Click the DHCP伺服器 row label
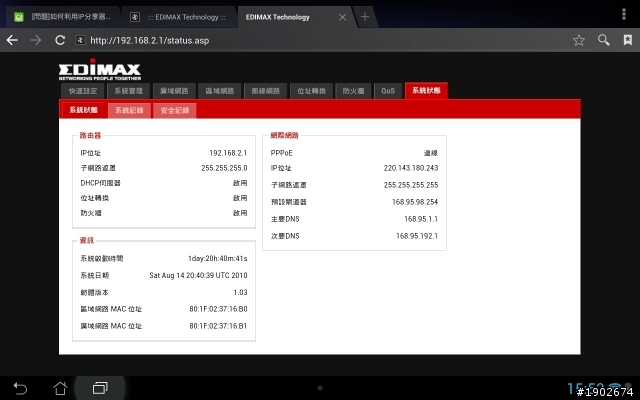The image size is (640, 400). (100, 183)
